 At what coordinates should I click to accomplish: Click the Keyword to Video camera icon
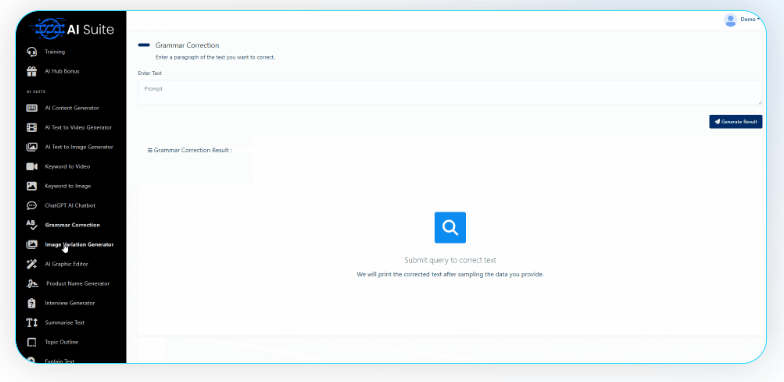[x=32, y=166]
